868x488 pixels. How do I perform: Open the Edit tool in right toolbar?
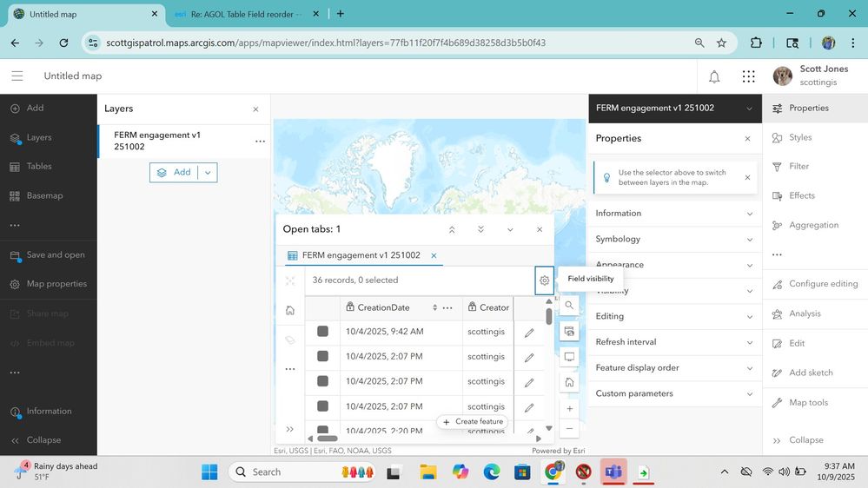(789, 343)
